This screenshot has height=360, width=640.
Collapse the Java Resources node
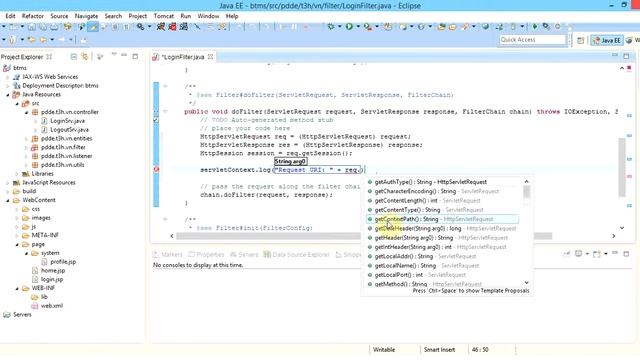click(x=8, y=95)
